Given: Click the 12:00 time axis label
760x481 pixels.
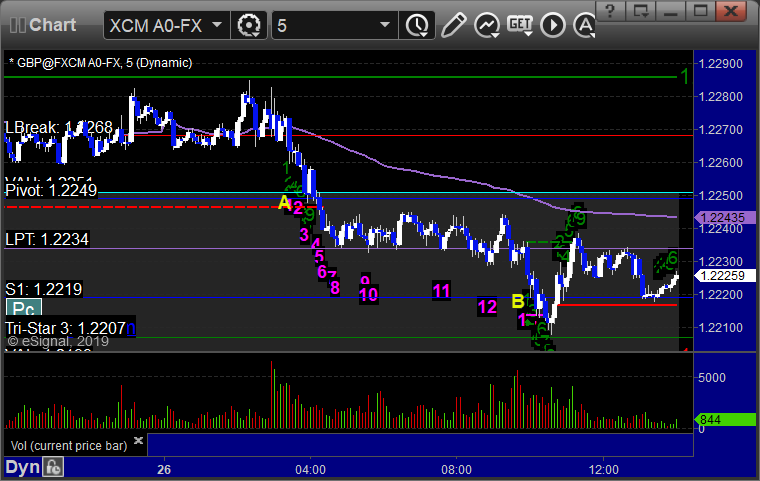Looking at the screenshot, I should 603,470.
